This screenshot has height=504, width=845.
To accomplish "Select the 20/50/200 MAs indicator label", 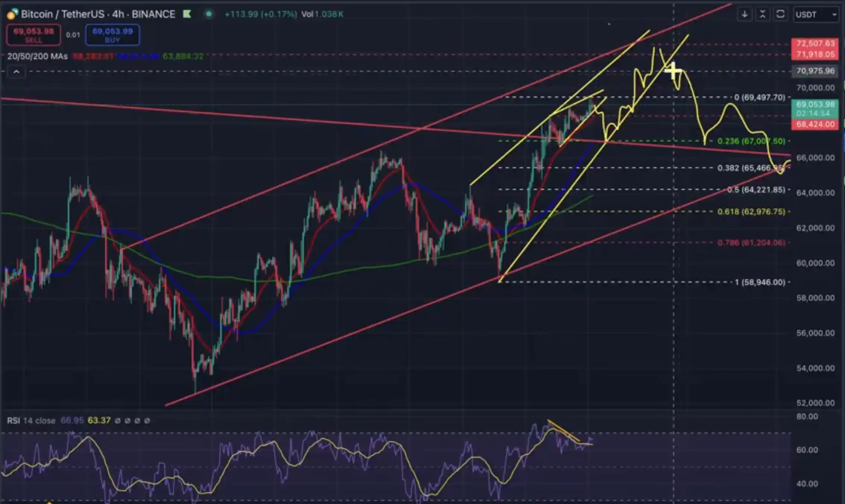I will pyautogui.click(x=37, y=57).
